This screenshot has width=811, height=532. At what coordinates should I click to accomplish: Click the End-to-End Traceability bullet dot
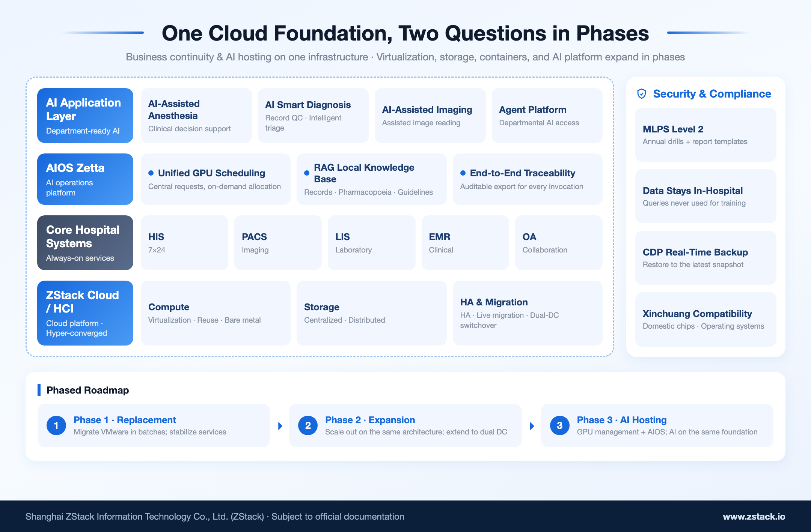click(x=463, y=173)
